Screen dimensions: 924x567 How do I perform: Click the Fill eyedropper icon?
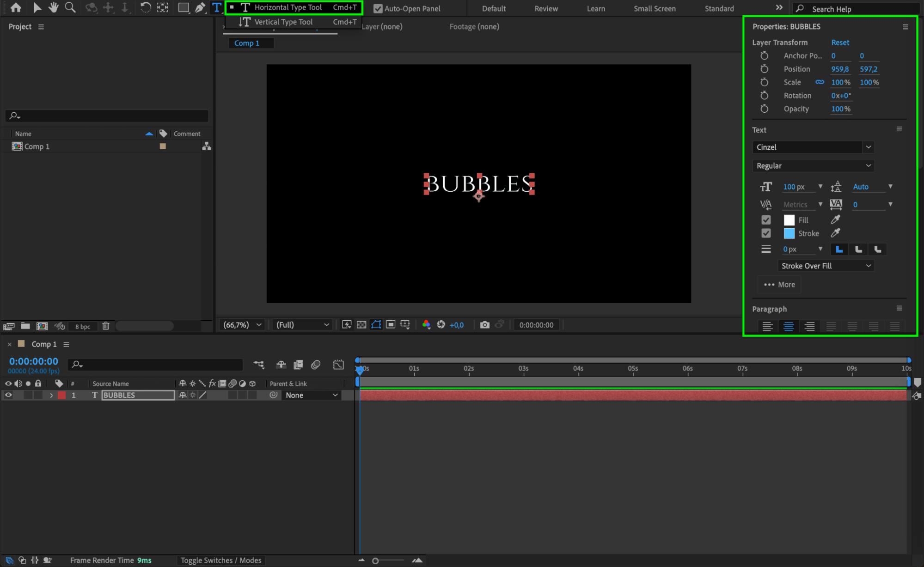pyautogui.click(x=835, y=219)
